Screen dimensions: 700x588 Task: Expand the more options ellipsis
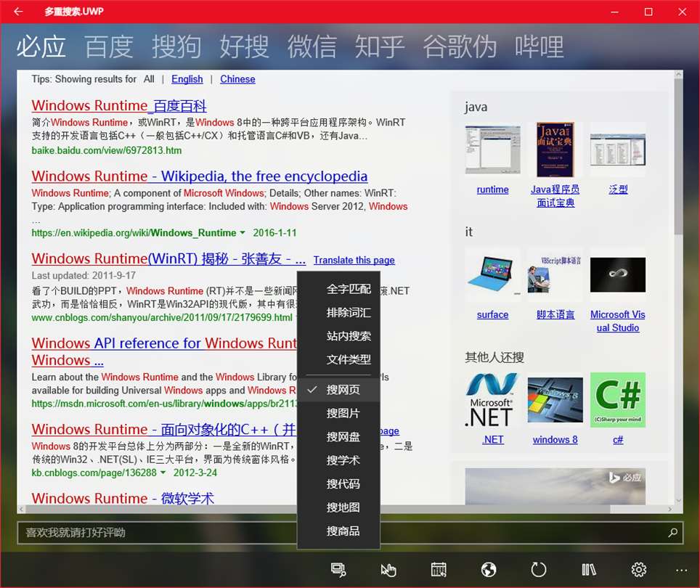pos(681,570)
